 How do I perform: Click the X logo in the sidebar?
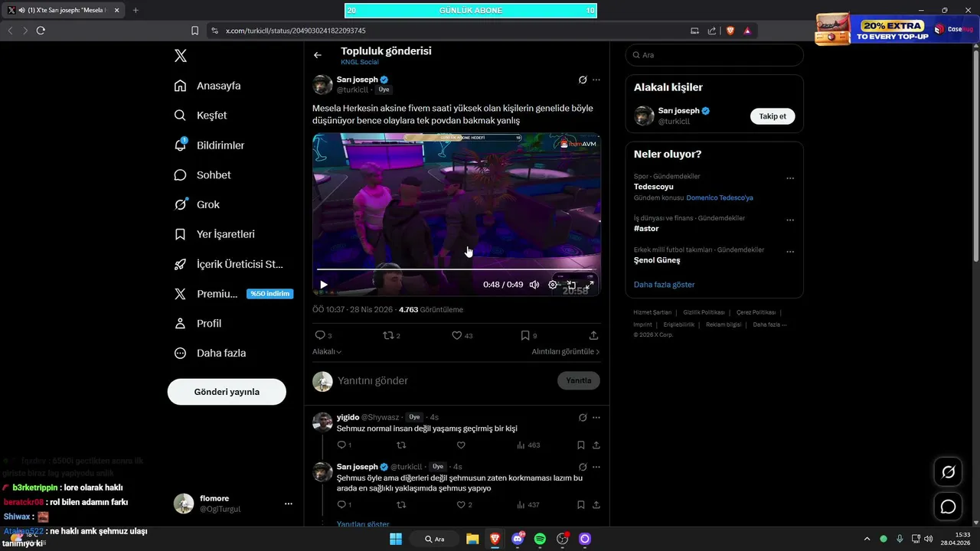(x=181, y=55)
